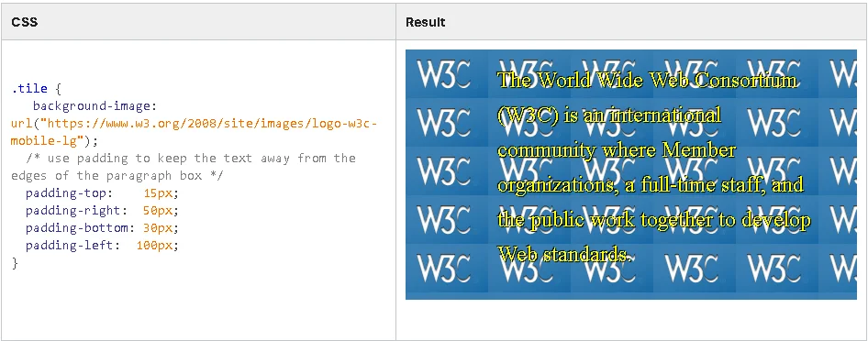Click the orange url string in the code
868x341 pixels.
coord(194,131)
